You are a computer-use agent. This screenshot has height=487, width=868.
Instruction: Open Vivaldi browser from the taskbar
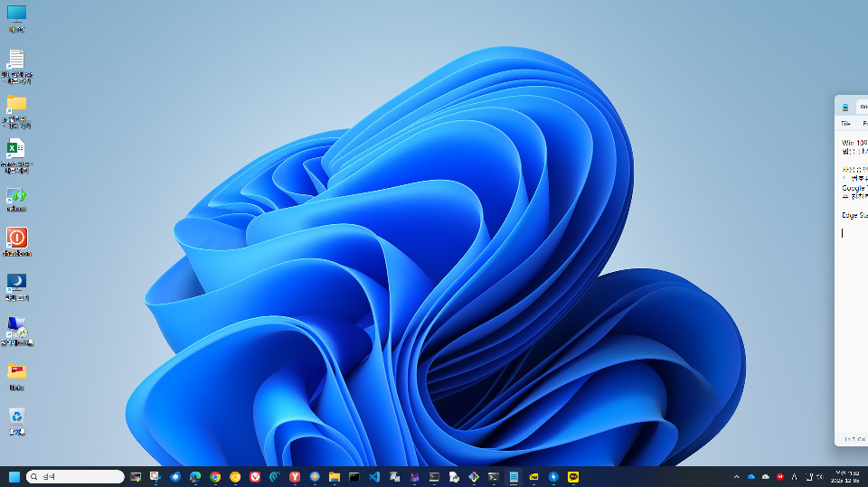pyautogui.click(x=255, y=476)
